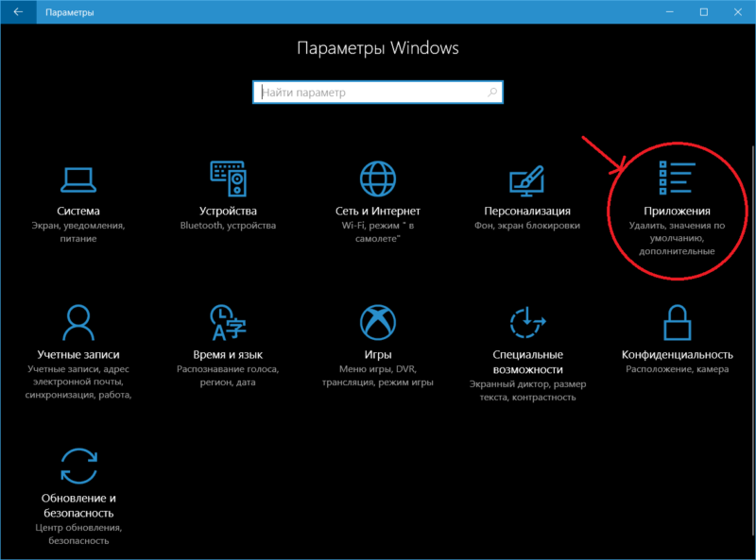
Task: Click the Система title text
Action: 78,212
